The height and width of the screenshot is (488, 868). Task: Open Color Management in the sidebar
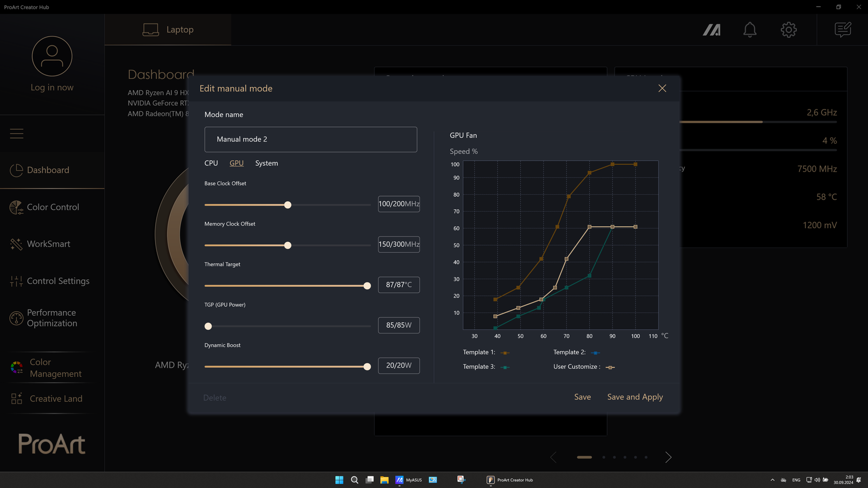pos(52,368)
